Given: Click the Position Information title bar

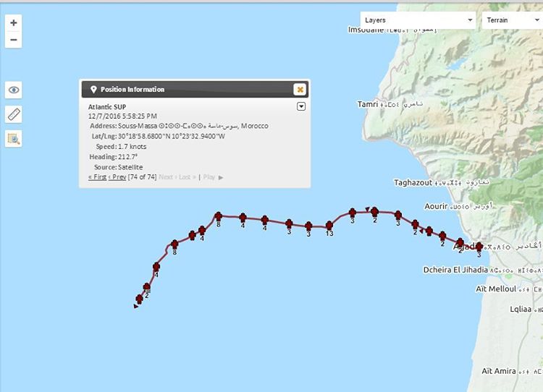Looking at the screenshot, I should tap(188, 89).
